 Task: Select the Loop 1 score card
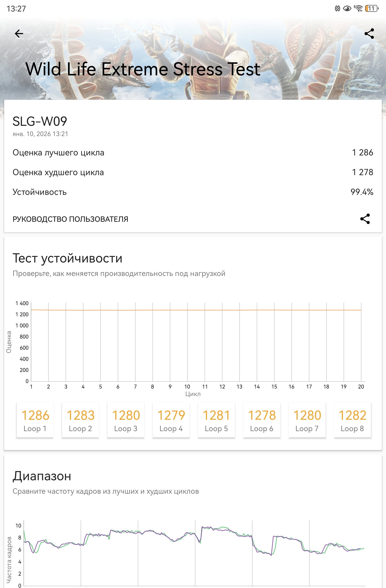pos(35,420)
